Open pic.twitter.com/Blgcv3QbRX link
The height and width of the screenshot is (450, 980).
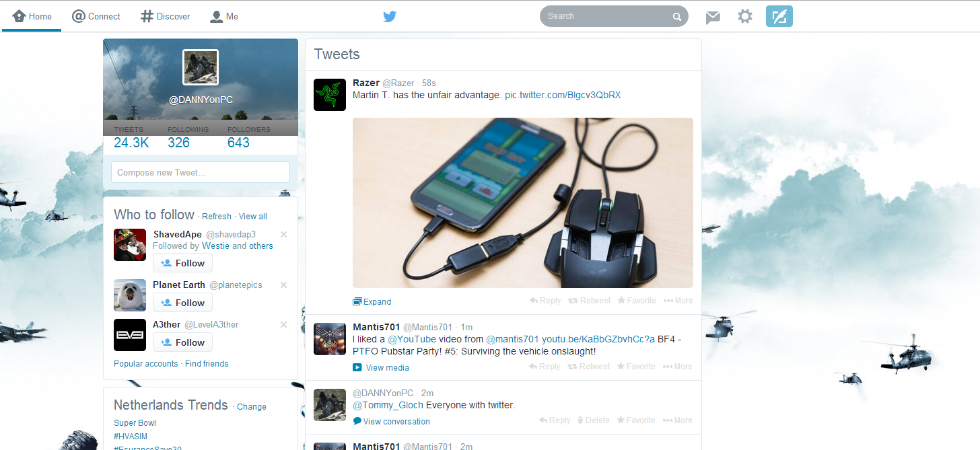click(x=563, y=96)
